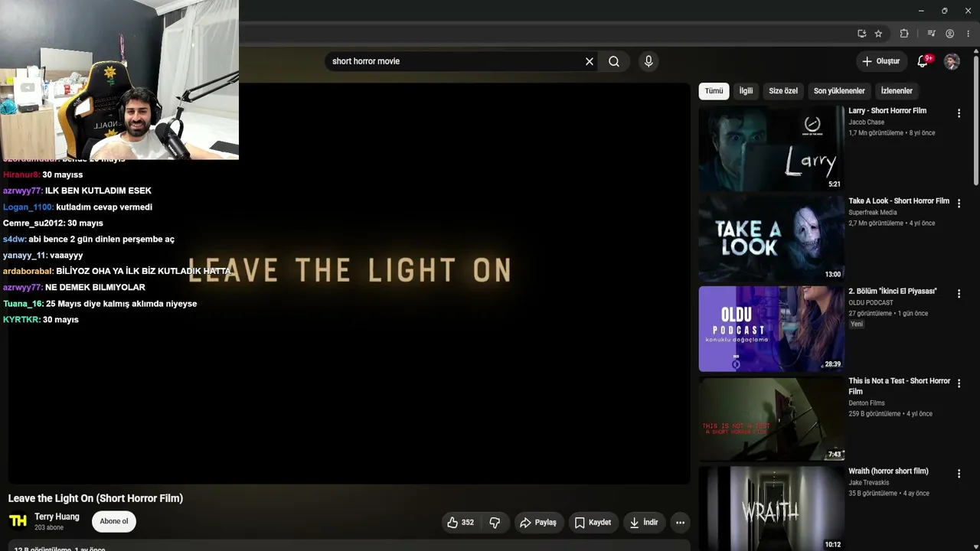
Task: Visit the Superfreak Media channel
Action: tap(873, 213)
